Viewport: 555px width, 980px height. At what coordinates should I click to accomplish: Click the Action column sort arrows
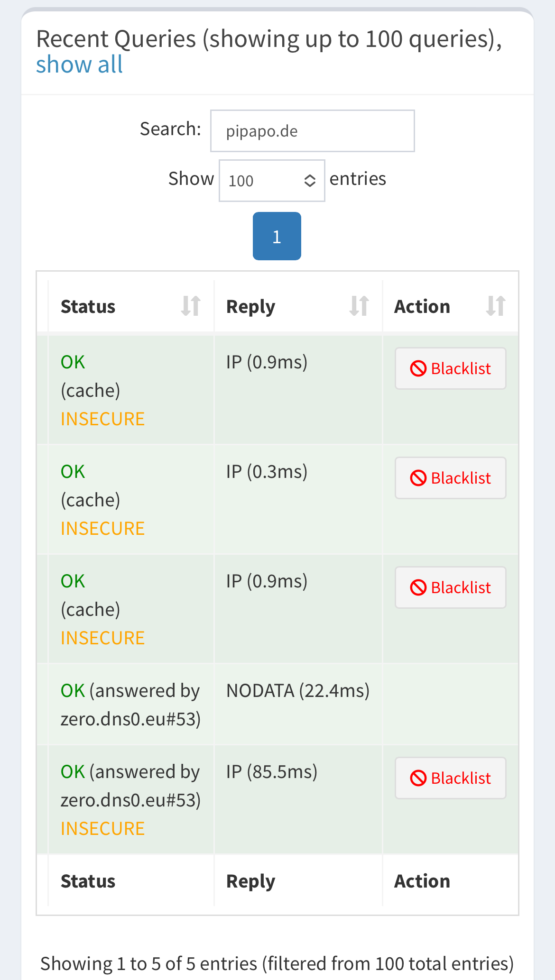496,306
